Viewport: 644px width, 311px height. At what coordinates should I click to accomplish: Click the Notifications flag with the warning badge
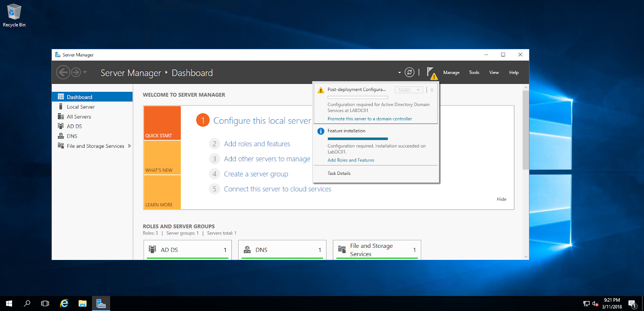click(431, 73)
